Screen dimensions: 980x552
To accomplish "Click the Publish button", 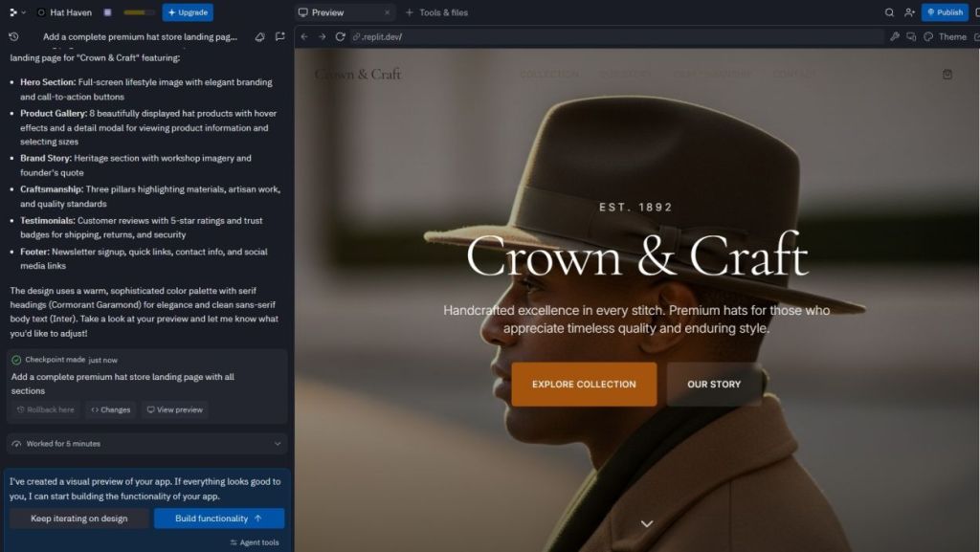I will [x=944, y=12].
